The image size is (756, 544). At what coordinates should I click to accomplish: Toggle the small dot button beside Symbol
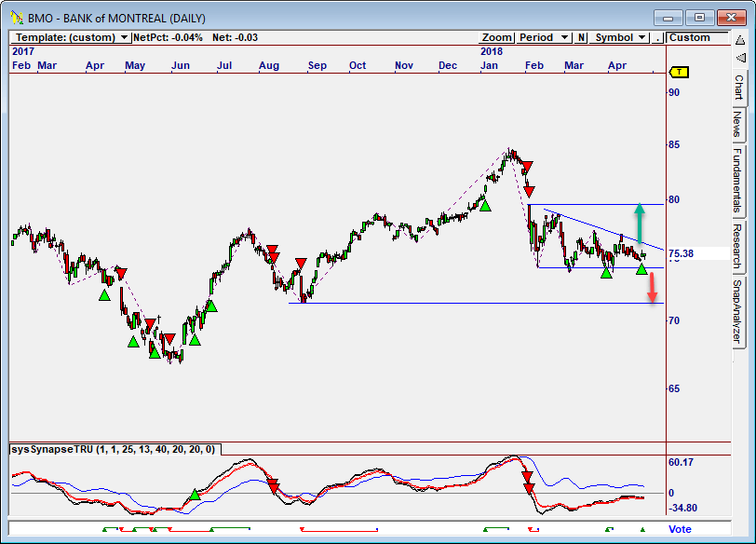coord(657,37)
